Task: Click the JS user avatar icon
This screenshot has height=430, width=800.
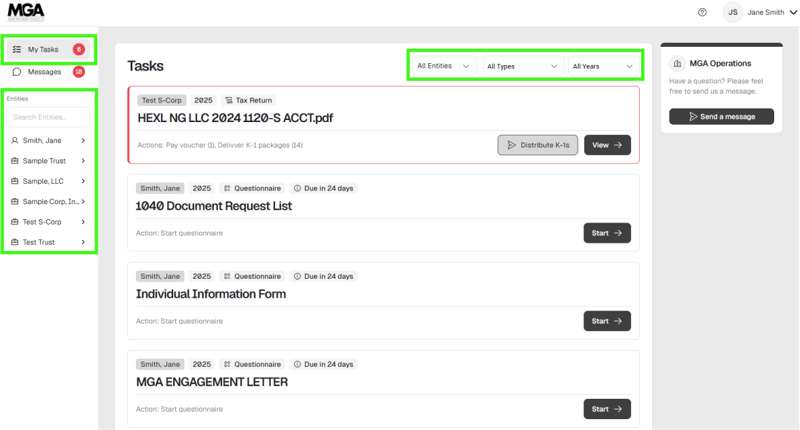Action: (733, 12)
